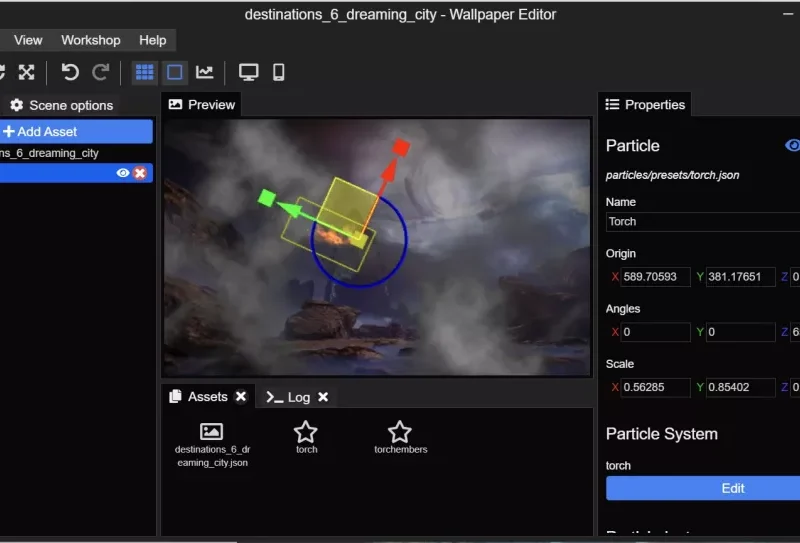The height and width of the screenshot is (543, 800).
Task: Toggle eye visibility of selected layer
Action: 123,173
